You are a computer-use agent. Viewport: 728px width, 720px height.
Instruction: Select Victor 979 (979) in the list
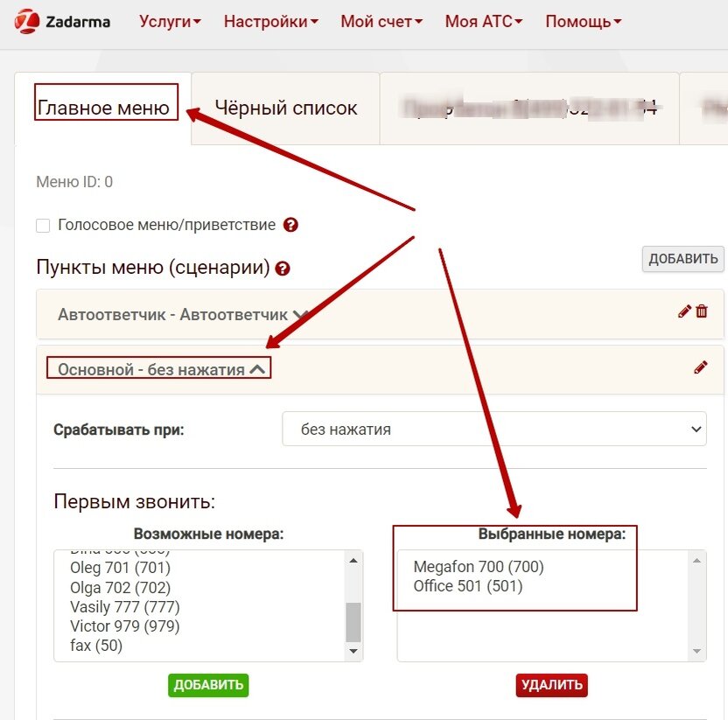click(x=125, y=626)
